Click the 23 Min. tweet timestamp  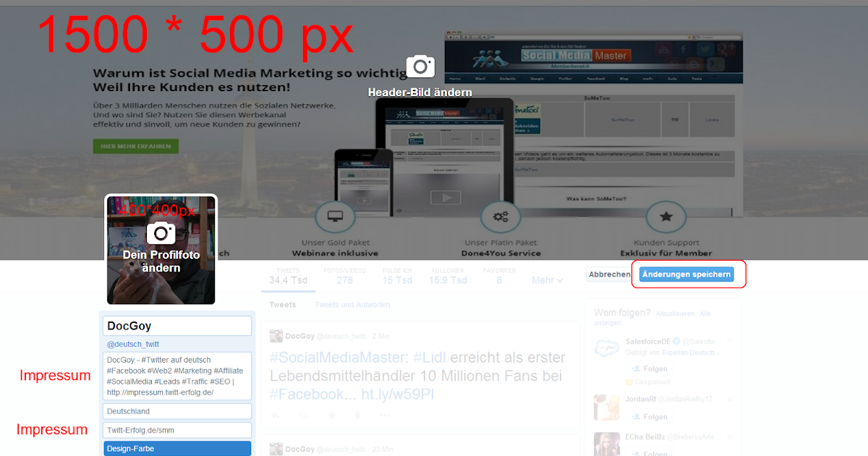[383, 449]
